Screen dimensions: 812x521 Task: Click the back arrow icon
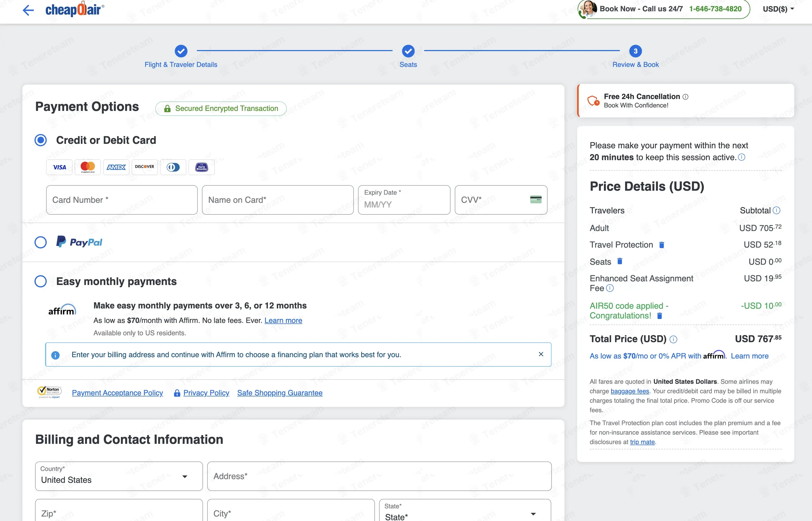tap(28, 10)
